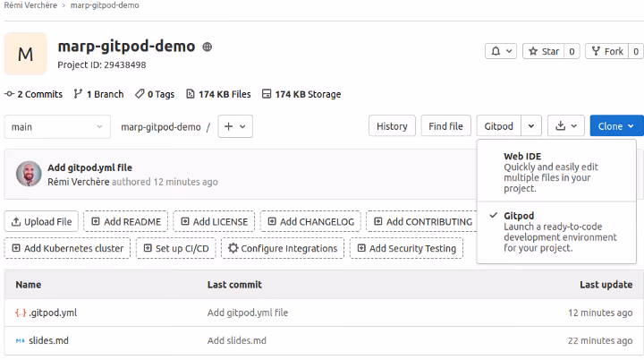Open the download source code icon menu

point(561,126)
